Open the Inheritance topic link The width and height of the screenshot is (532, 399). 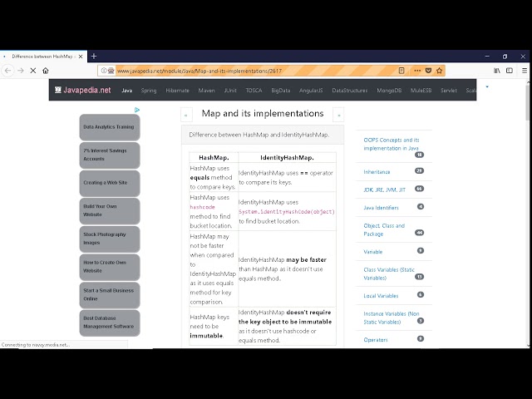[377, 171]
